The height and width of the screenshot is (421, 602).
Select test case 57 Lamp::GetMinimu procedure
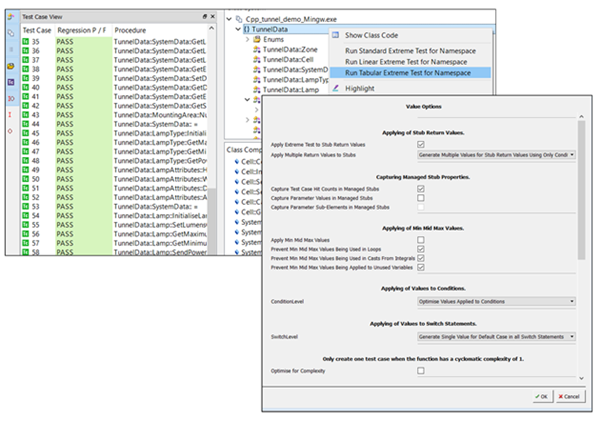pos(160,243)
